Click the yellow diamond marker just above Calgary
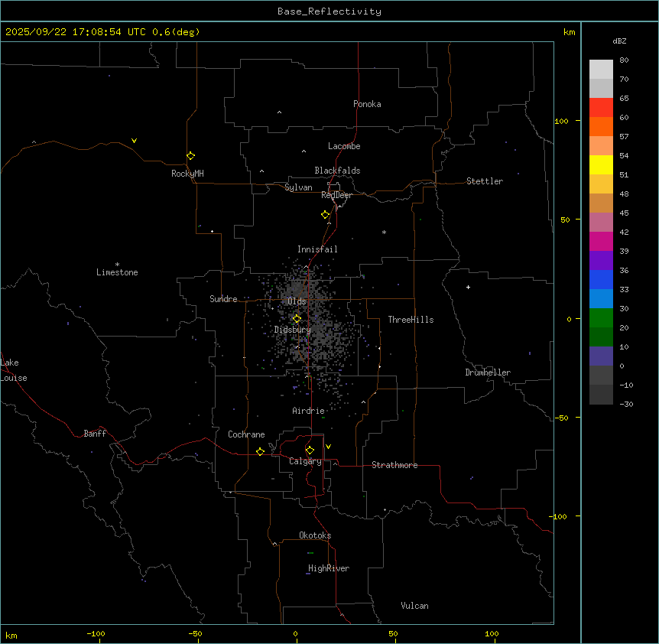659x644 pixels. click(x=310, y=450)
